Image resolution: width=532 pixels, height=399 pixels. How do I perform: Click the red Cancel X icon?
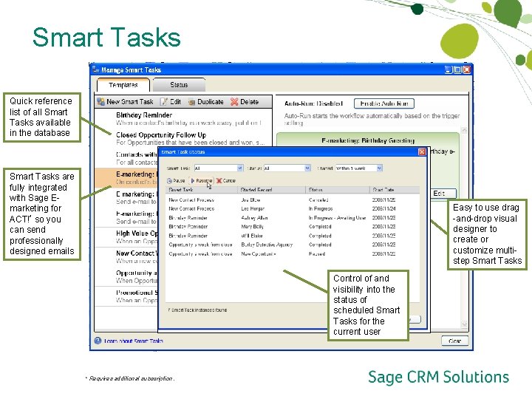coord(219,181)
